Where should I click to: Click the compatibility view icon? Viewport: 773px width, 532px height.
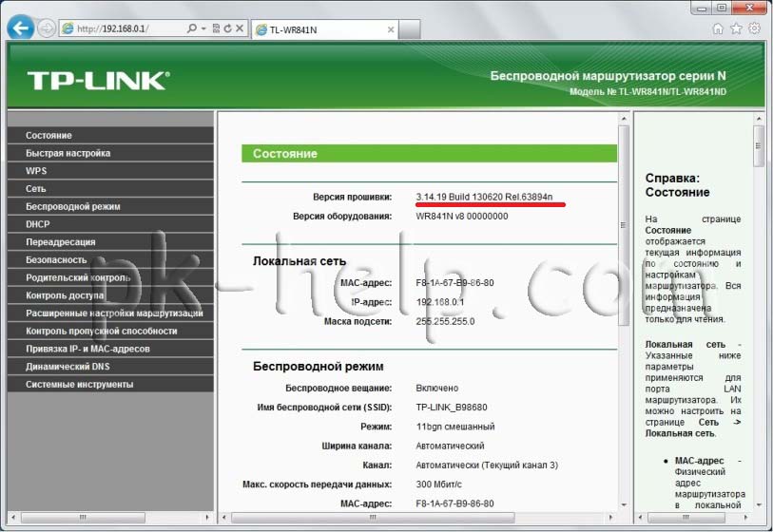click(x=216, y=28)
